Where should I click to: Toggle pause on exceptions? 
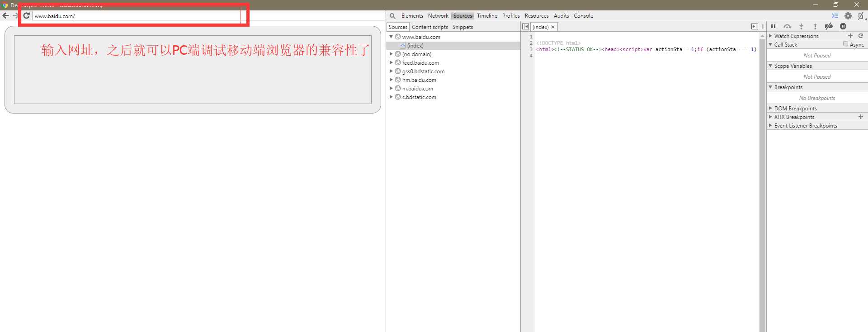(843, 26)
